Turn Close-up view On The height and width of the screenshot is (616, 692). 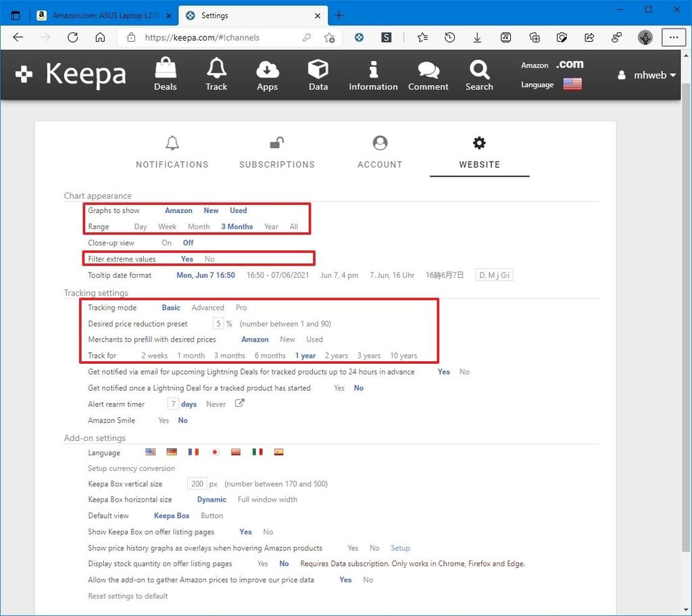[x=166, y=242]
